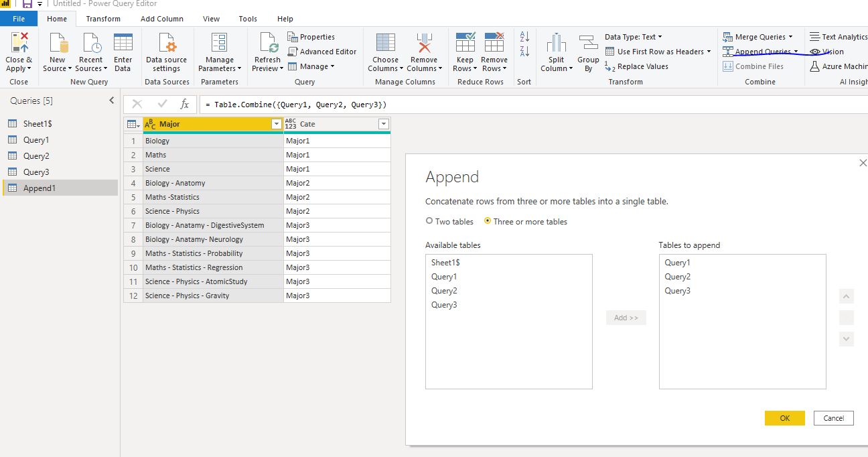Click the Manage Parameters icon
This screenshot has height=457, width=868.
219,42
